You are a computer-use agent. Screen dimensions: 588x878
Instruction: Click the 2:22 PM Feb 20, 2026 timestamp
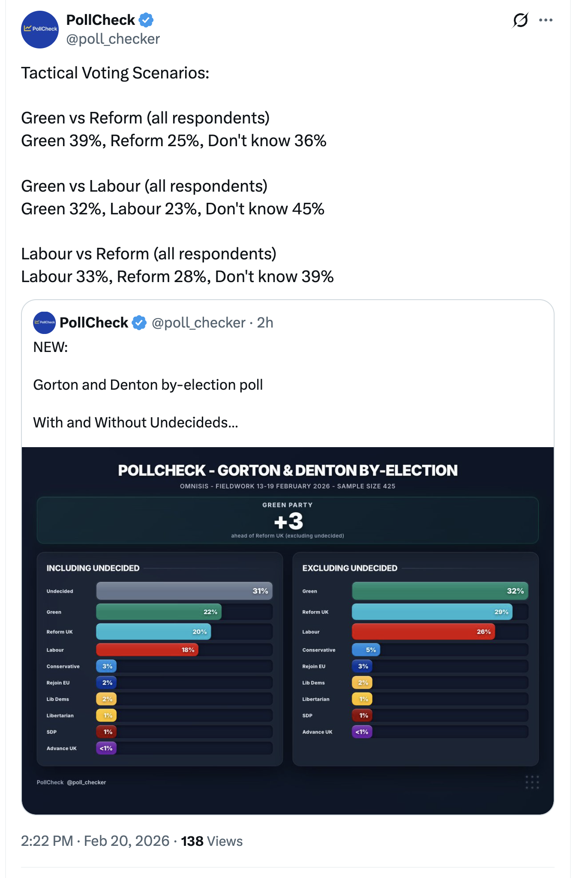[95, 841]
